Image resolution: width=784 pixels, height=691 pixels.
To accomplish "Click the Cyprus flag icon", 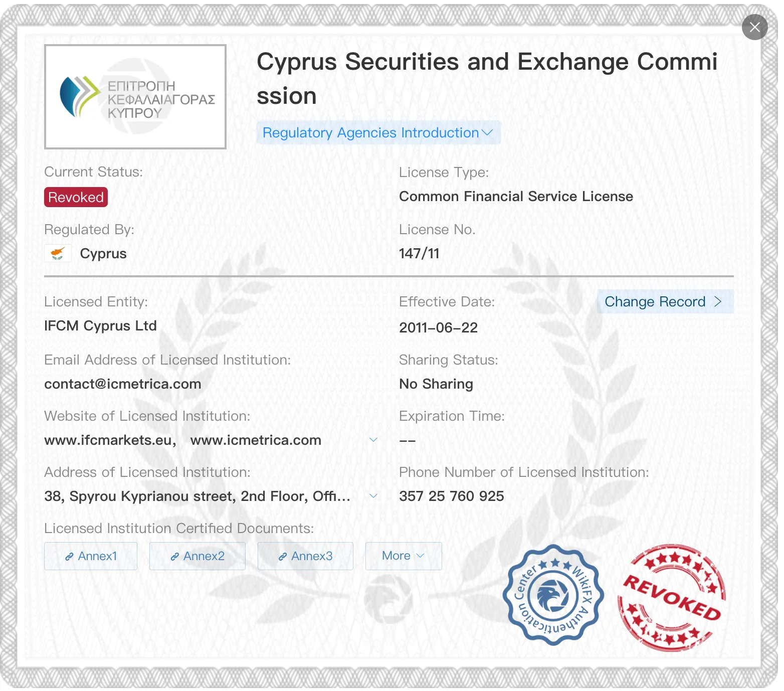I will [x=58, y=253].
